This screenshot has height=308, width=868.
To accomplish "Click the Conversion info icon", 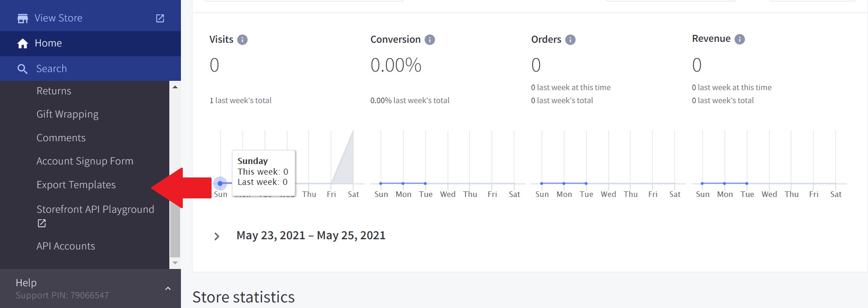I will tap(430, 40).
